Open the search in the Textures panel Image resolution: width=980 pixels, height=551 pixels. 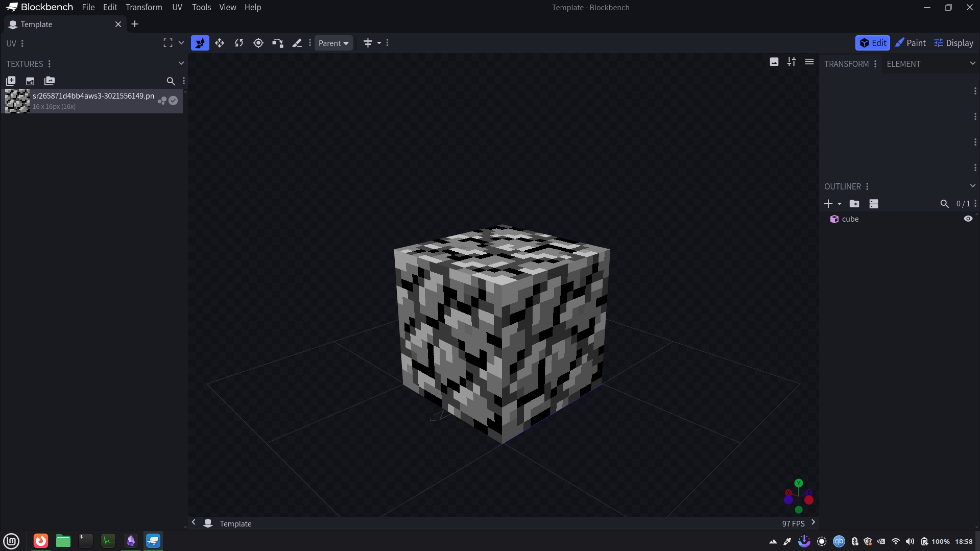click(171, 81)
